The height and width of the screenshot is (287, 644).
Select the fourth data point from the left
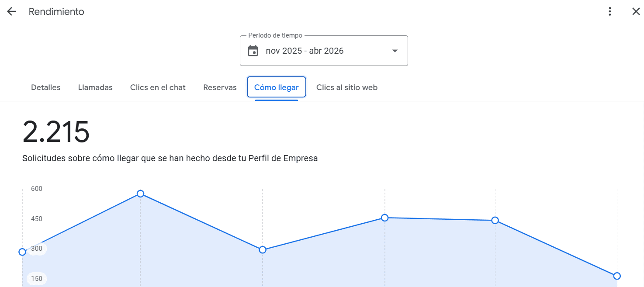coord(385,218)
